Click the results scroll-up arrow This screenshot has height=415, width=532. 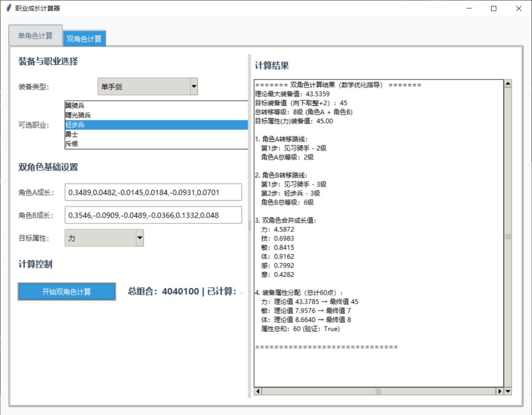point(508,83)
